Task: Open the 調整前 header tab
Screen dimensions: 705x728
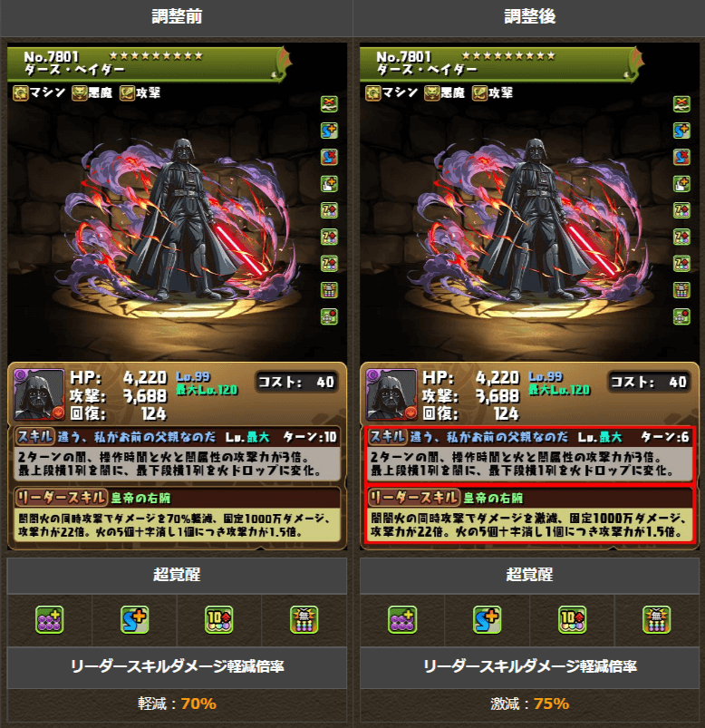Action: point(177,17)
